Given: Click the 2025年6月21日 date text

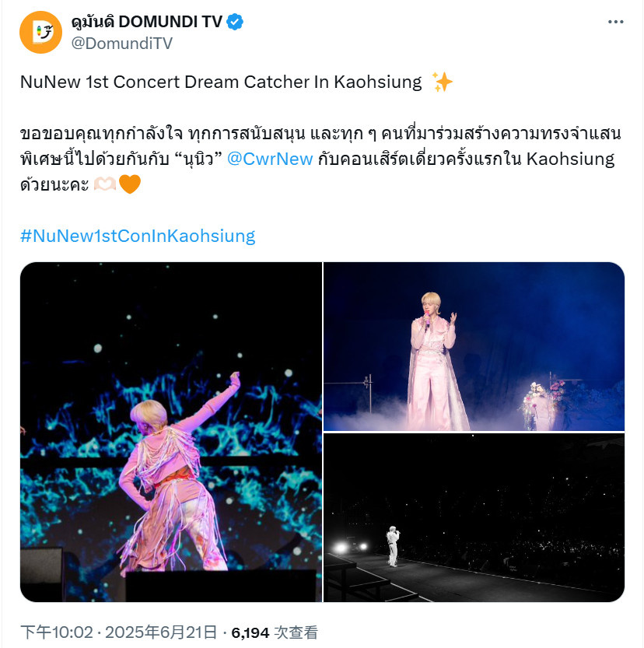Looking at the screenshot, I should coord(161,632).
